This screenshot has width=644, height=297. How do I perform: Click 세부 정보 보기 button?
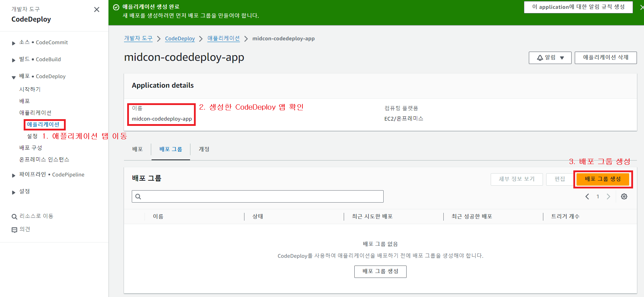point(516,179)
